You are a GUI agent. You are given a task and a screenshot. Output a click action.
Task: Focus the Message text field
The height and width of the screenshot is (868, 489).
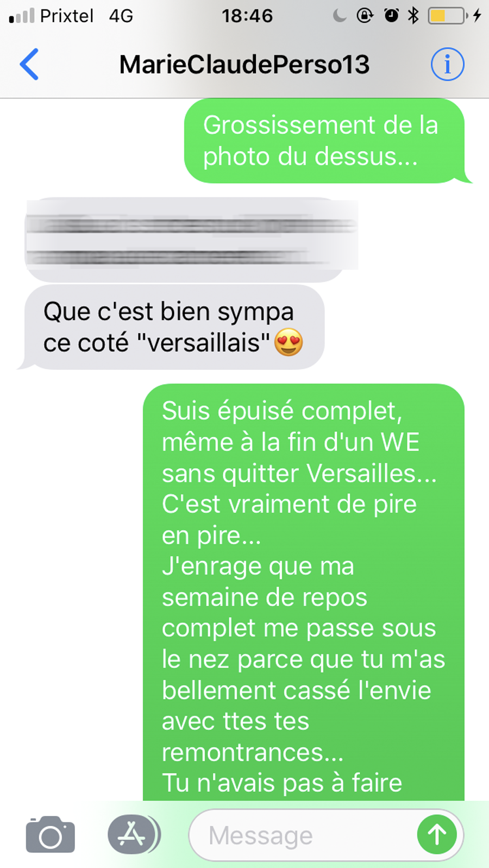(326, 835)
